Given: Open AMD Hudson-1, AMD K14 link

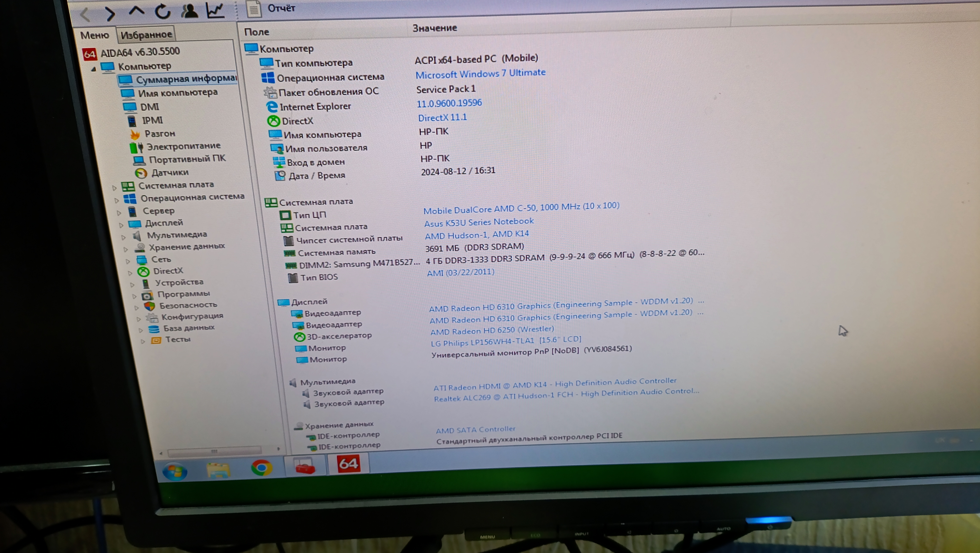Looking at the screenshot, I should [477, 235].
